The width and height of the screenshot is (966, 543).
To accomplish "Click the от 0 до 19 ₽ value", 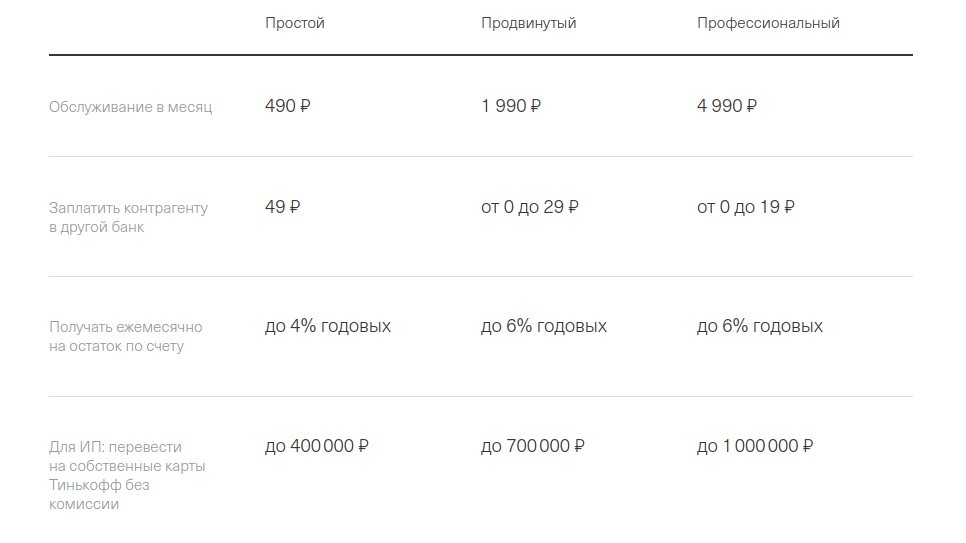I will (745, 207).
